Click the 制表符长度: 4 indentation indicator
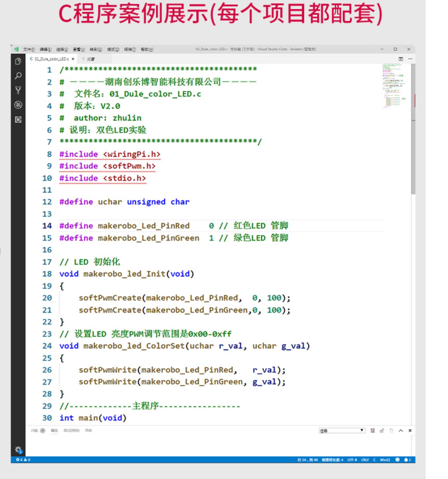The image size is (448, 479). click(332, 460)
